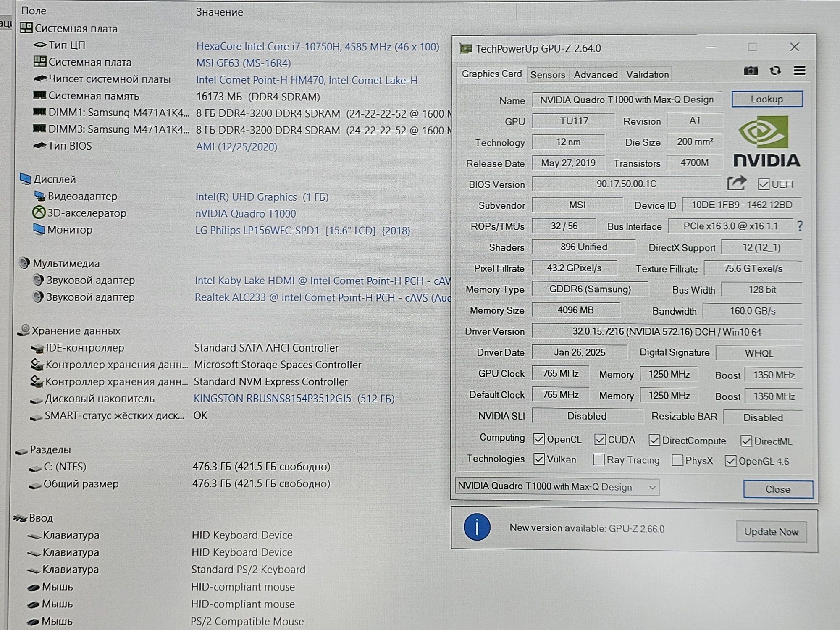Toggle the UEFI checkbox
This screenshot has width=840, height=630.
764,184
